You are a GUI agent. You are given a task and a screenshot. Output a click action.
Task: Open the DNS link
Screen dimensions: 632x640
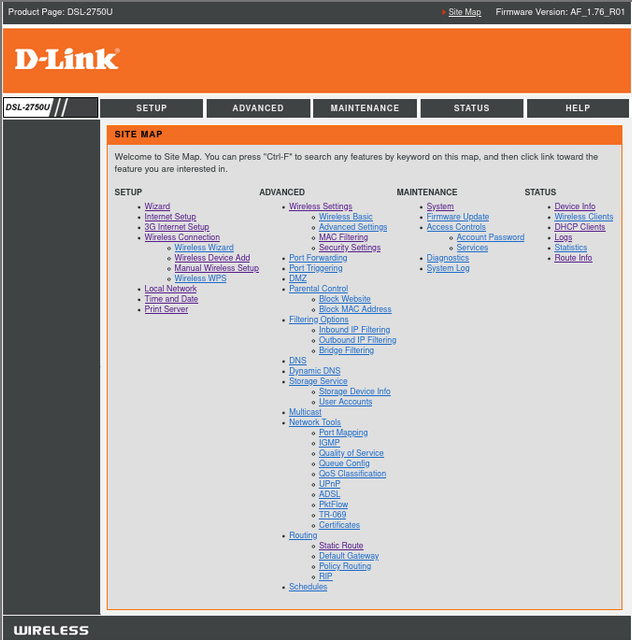pyautogui.click(x=298, y=360)
